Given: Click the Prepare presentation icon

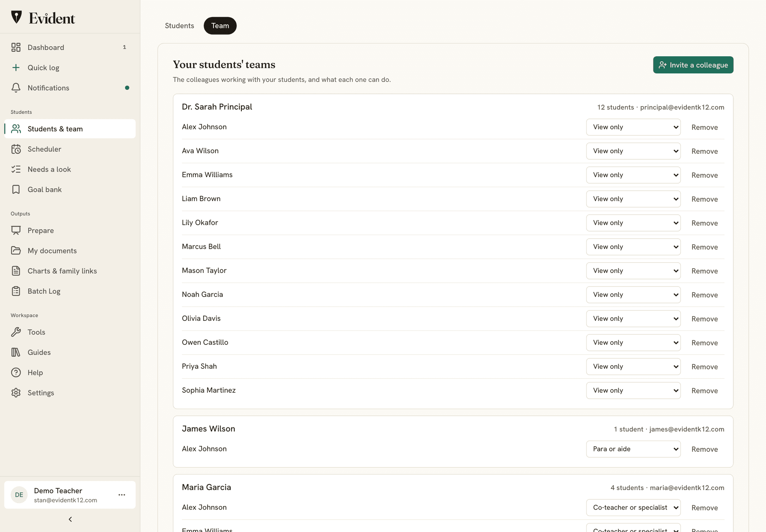Looking at the screenshot, I should tap(16, 231).
